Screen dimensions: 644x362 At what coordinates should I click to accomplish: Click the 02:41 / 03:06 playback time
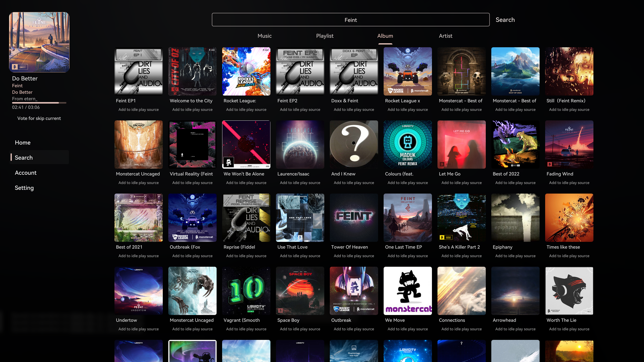tap(26, 107)
